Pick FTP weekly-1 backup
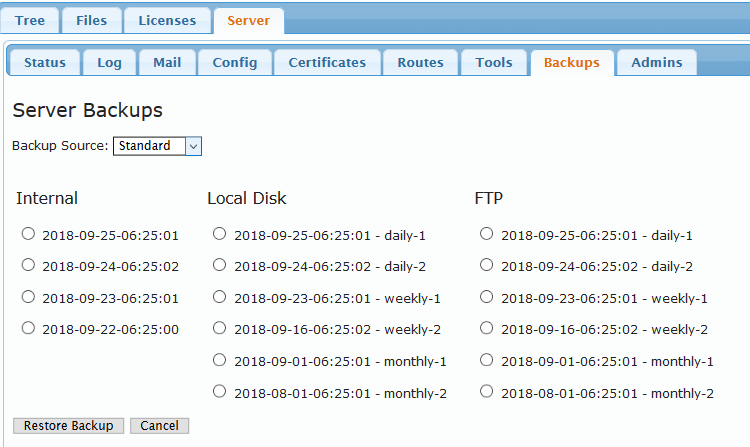The height and width of the screenshot is (447, 750). pos(486,296)
